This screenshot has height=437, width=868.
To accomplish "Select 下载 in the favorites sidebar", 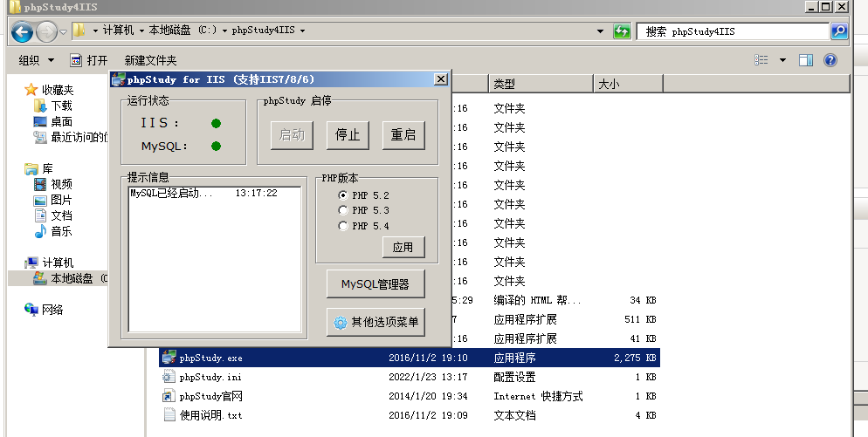I will click(x=61, y=106).
